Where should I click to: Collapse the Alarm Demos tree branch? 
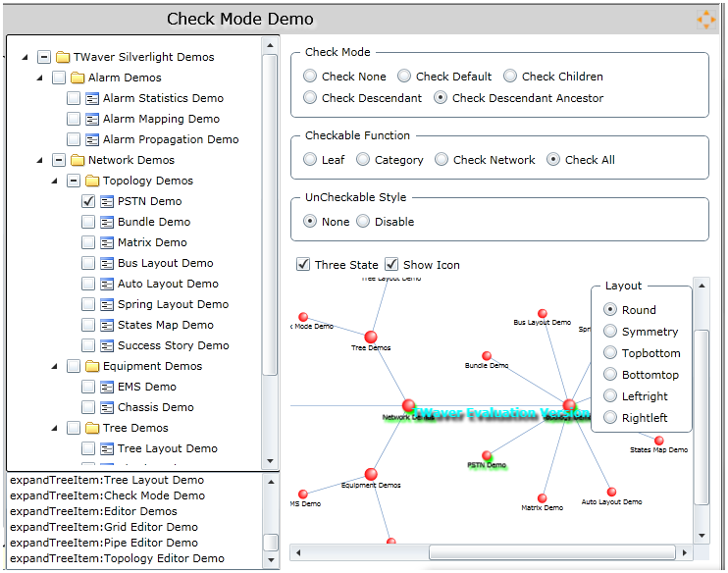[40, 78]
